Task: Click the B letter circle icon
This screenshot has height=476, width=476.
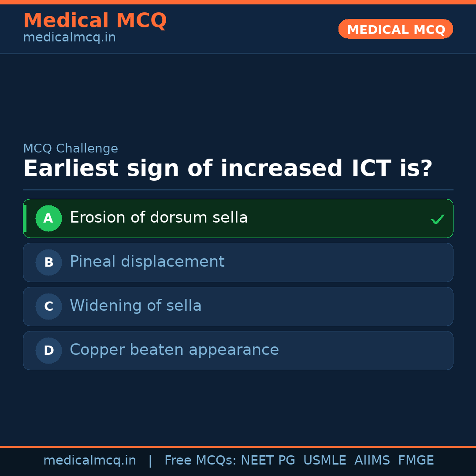Action: coord(48,262)
